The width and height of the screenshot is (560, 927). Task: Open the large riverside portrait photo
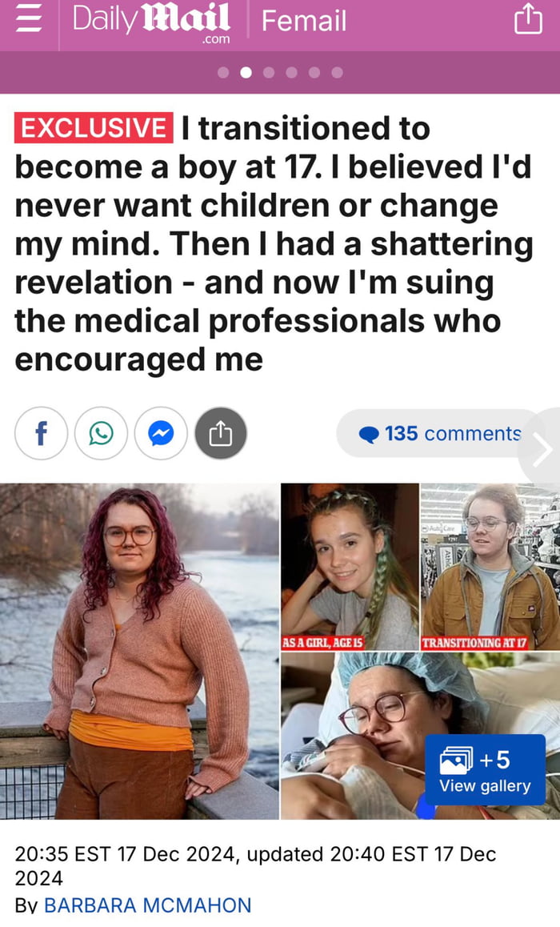139,651
